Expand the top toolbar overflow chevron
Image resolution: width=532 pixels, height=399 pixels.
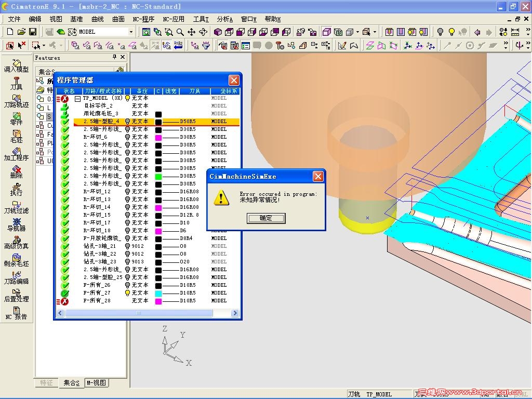click(x=528, y=32)
